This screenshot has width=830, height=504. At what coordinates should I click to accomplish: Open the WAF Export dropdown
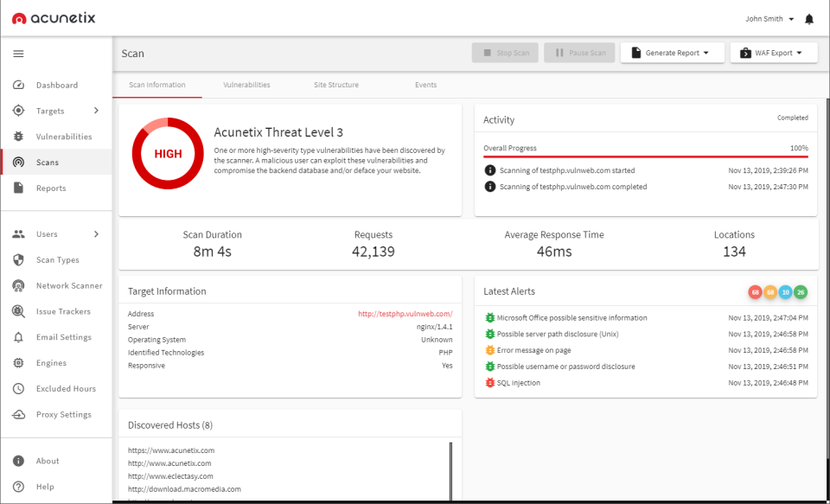pos(774,53)
